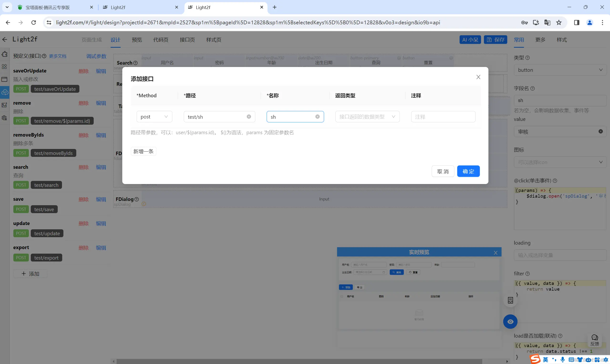The height and width of the screenshot is (364, 610).
Task: Open the 反馈 feedback button
Action: click(x=595, y=340)
